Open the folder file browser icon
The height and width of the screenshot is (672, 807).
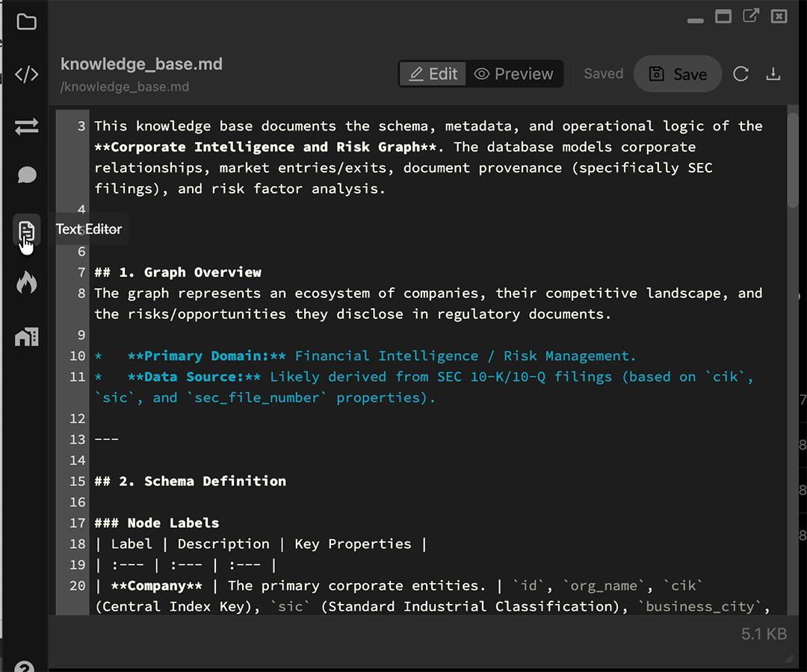click(26, 22)
